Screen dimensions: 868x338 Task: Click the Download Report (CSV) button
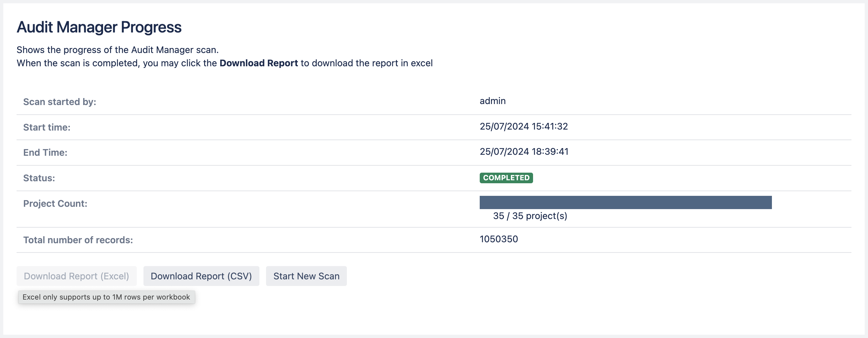pos(201,276)
